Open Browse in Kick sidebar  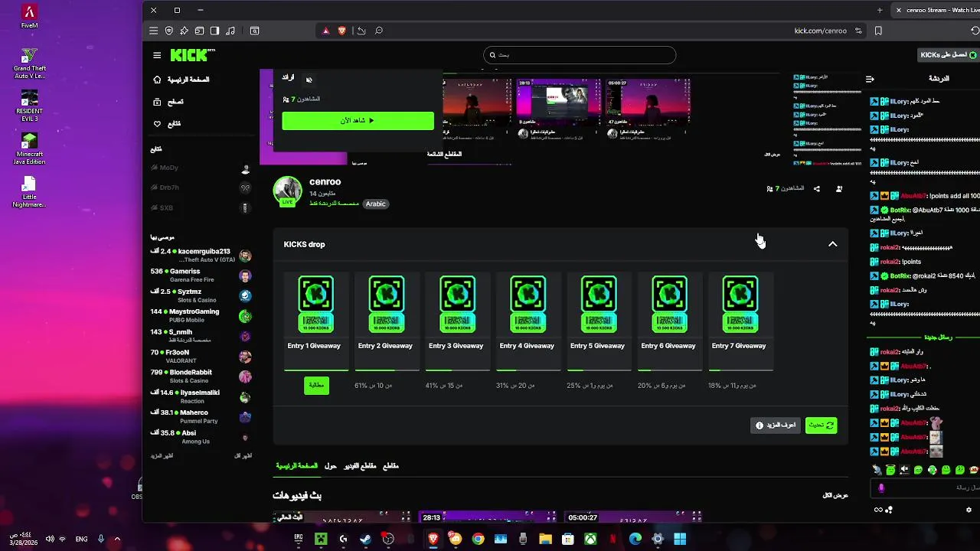pos(168,102)
